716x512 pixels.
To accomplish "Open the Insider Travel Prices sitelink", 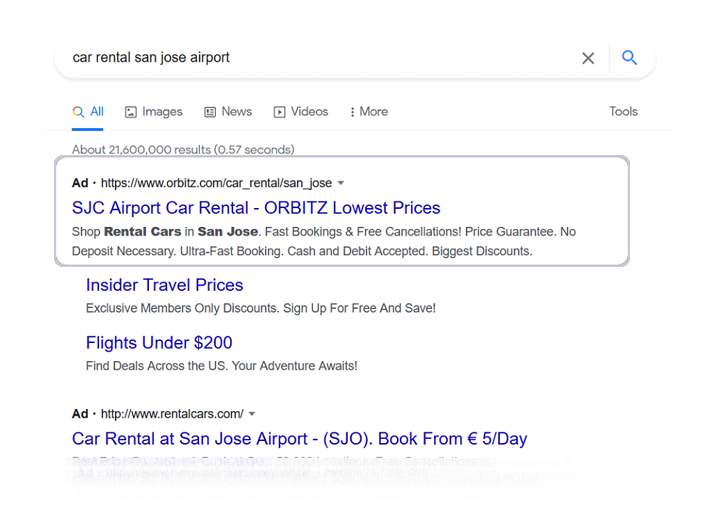I will [x=164, y=286].
